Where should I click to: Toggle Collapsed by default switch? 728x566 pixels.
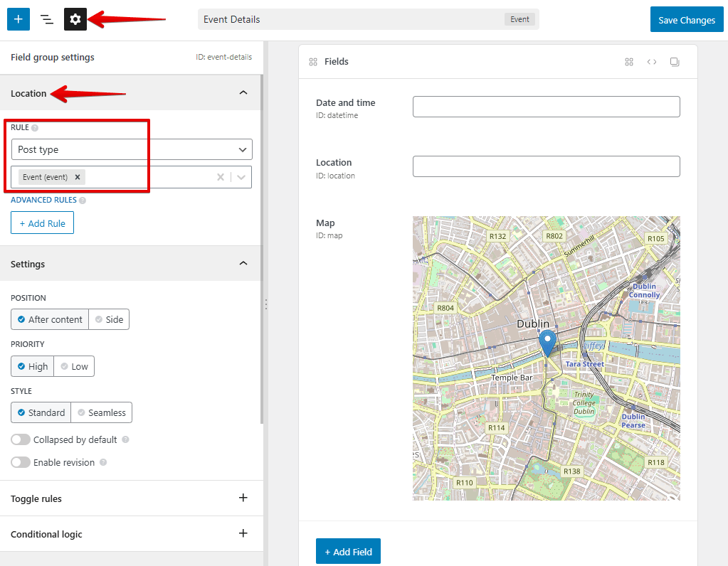point(21,439)
